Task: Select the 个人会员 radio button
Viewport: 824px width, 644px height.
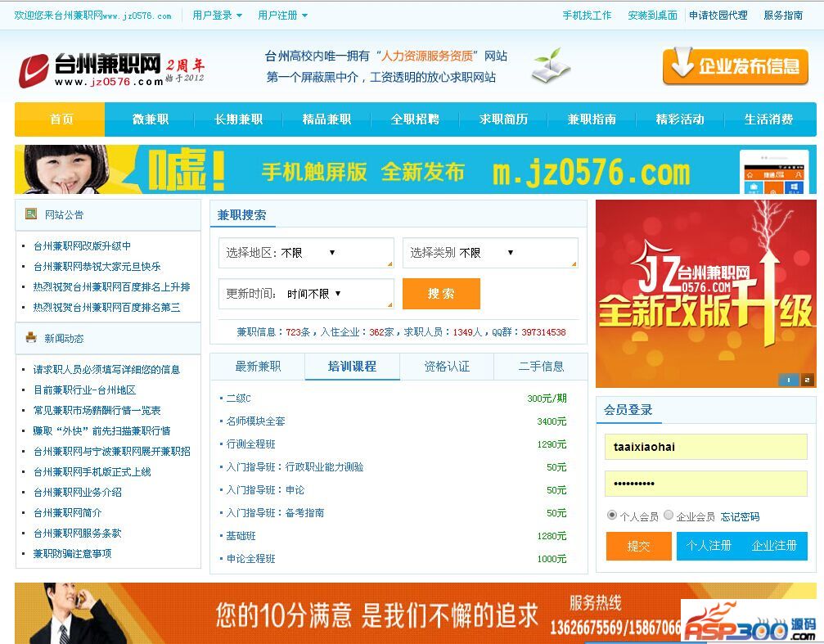Action: [x=612, y=516]
